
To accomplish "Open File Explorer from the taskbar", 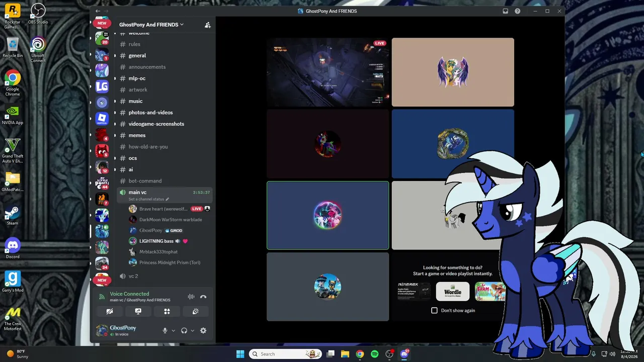I will click(345, 354).
